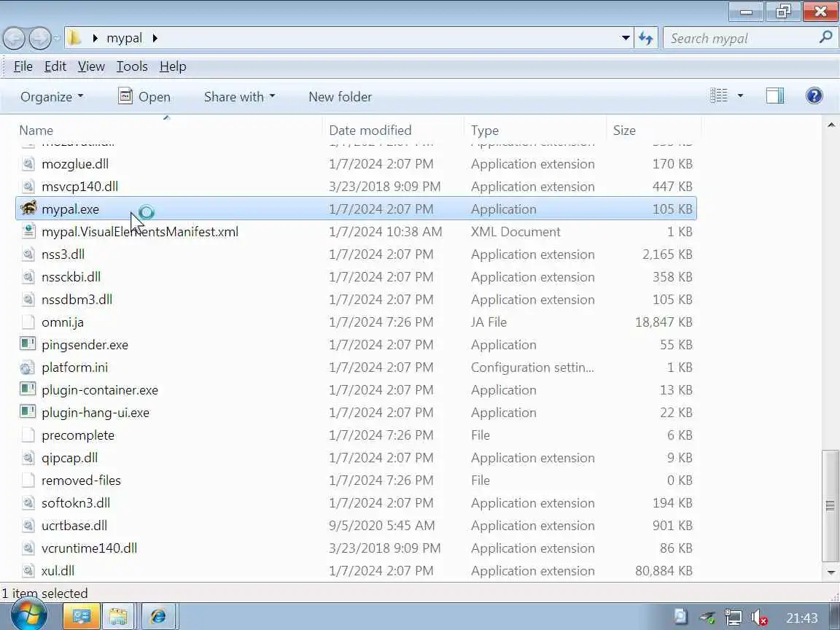This screenshot has height=630, width=840.
Task: Click the mypal.VisualElementsManifest.xml file icon
Action: click(x=28, y=231)
